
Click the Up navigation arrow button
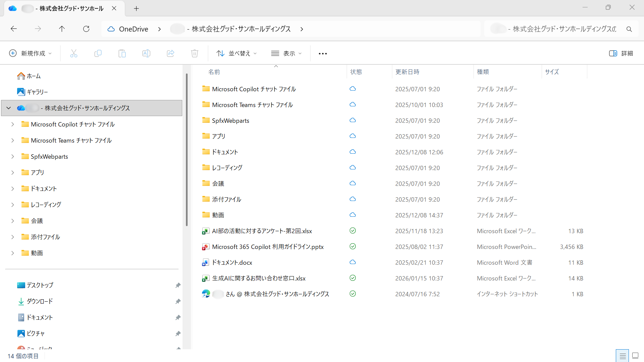pyautogui.click(x=62, y=29)
